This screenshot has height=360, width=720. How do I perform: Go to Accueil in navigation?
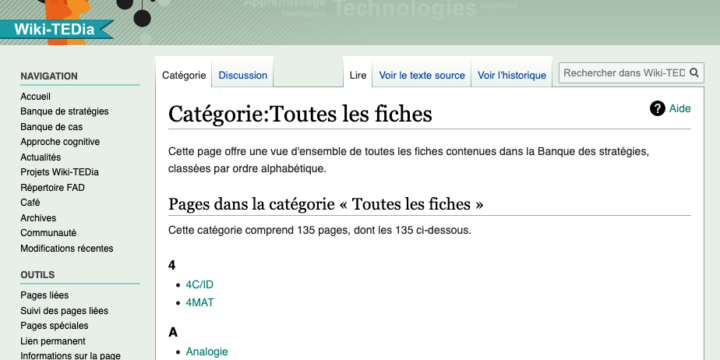35,96
